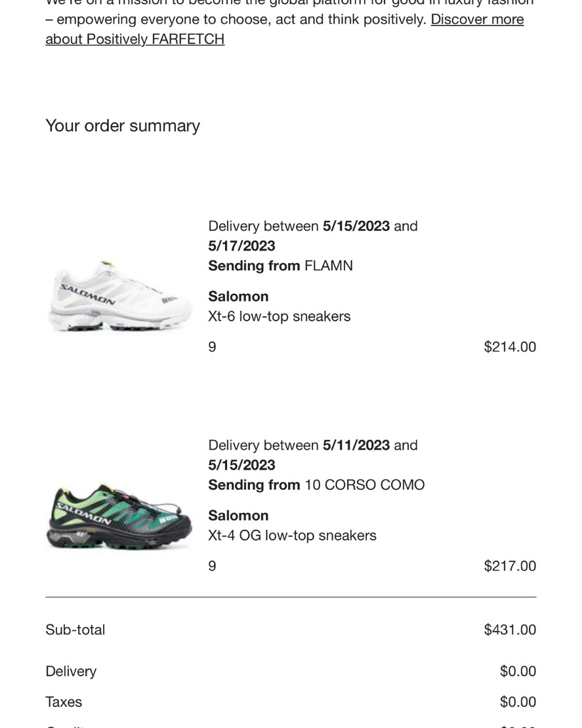The width and height of the screenshot is (582, 728).
Task: Click the Sub-total amount $431.00
Action: [510, 630]
